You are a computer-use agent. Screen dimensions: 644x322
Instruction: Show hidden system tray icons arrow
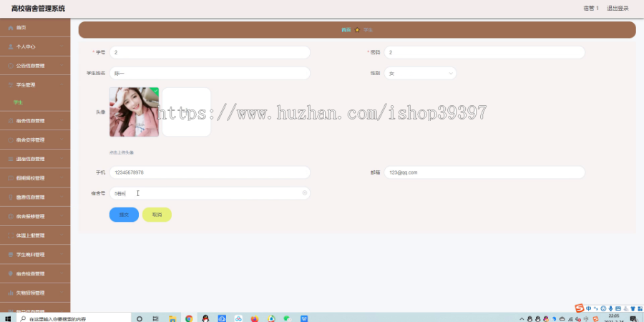tap(522, 318)
